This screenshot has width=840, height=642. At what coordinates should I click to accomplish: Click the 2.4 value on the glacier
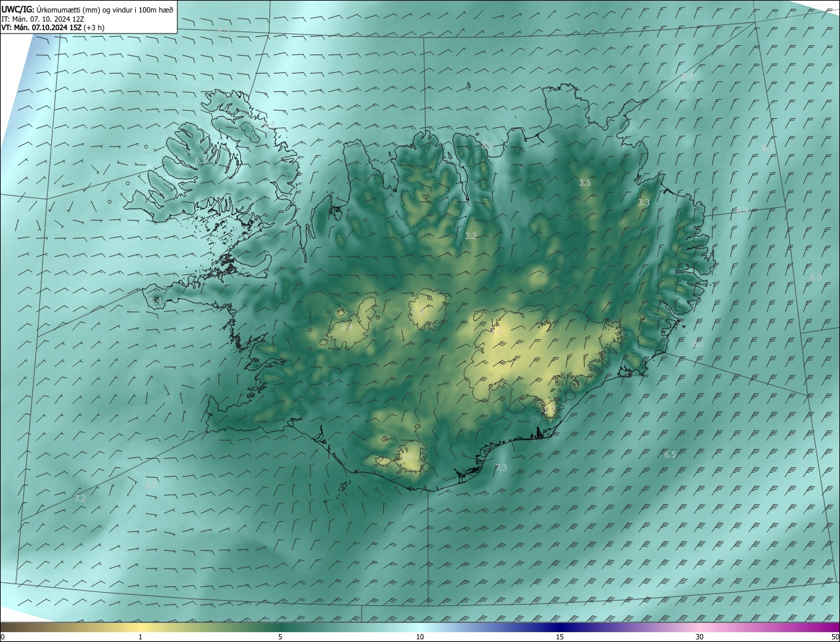coord(346,327)
